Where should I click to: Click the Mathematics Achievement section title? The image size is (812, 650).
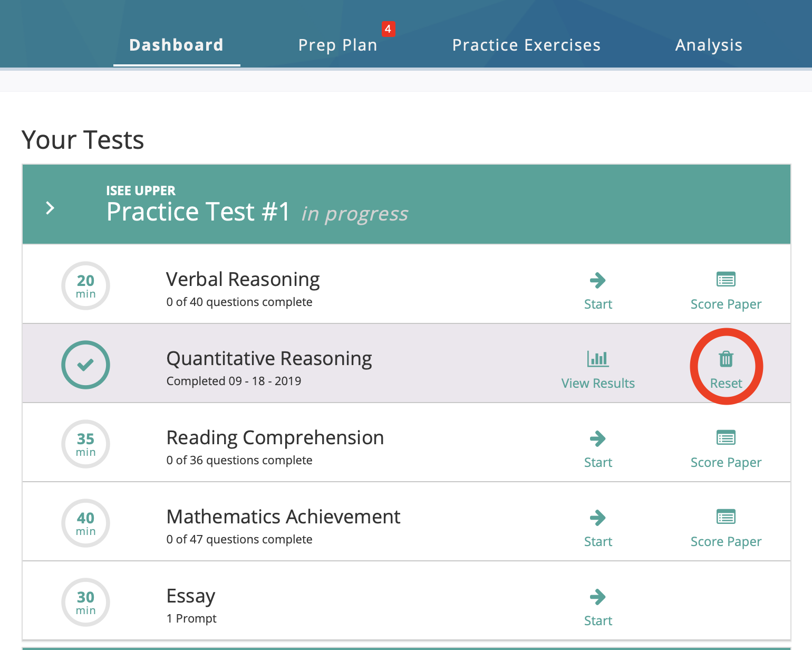(x=283, y=517)
